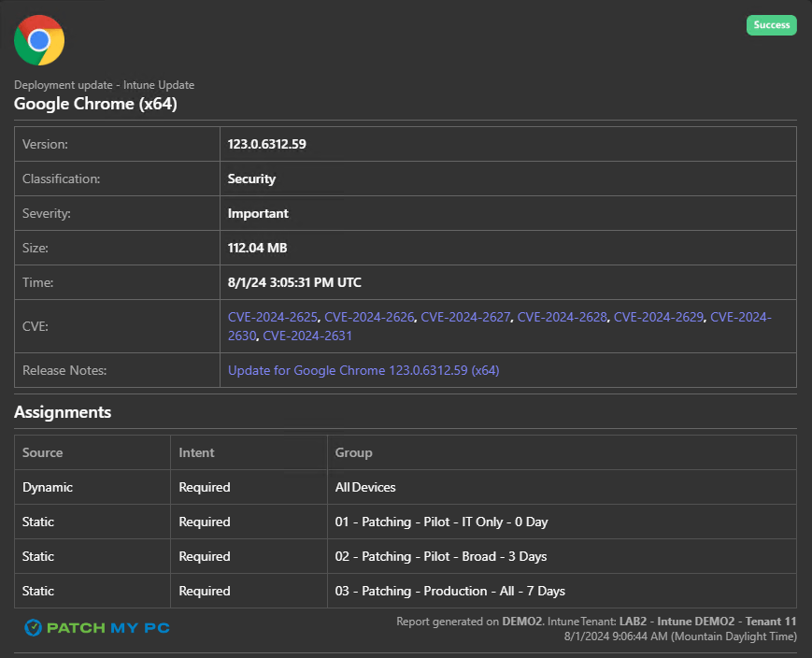Click the 8/1/24 3:05:31 PM UTC time value
The height and width of the screenshot is (658, 812).
(294, 282)
